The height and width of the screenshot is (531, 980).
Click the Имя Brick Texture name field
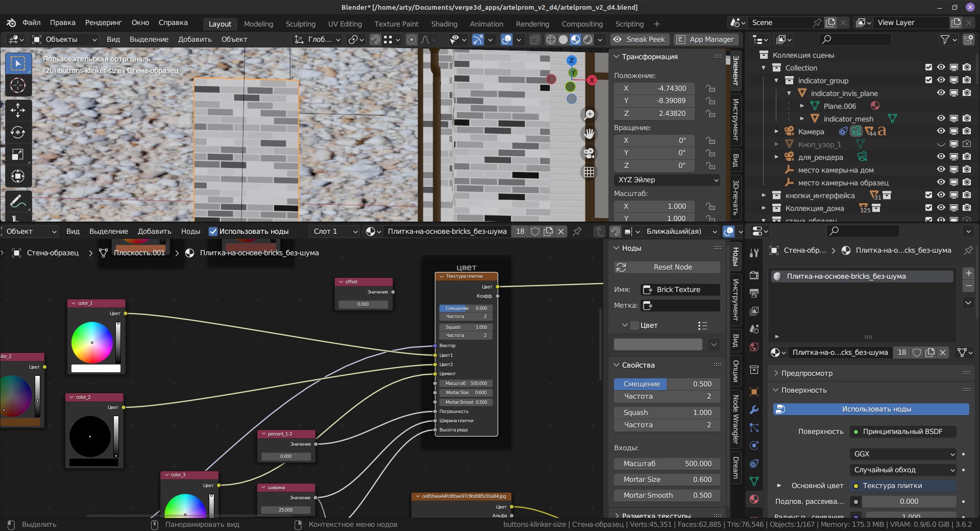(x=680, y=289)
